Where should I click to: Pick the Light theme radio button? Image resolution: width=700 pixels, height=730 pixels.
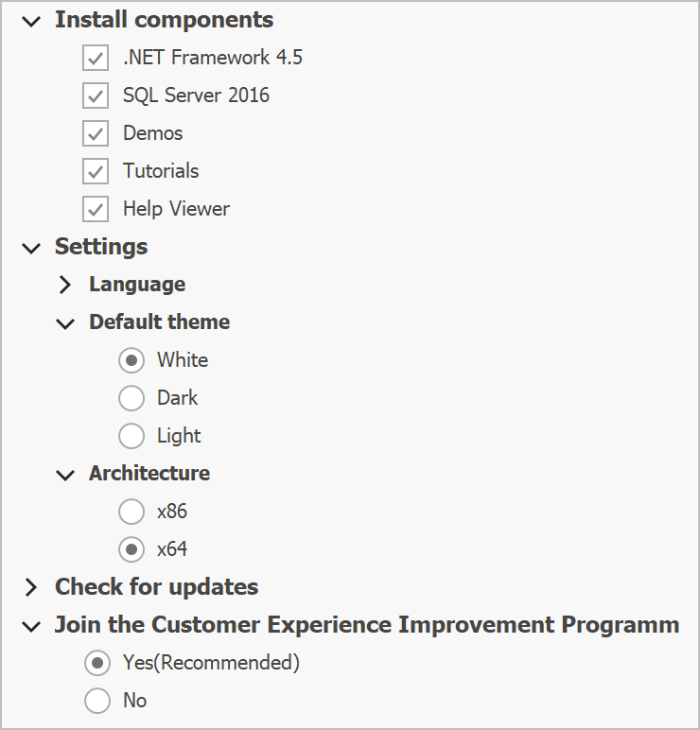click(131, 436)
